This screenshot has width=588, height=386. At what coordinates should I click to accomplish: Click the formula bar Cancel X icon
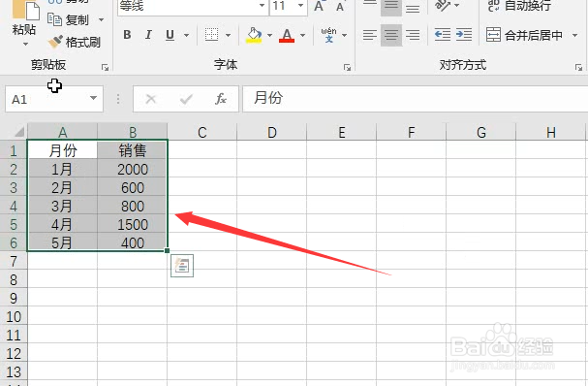point(151,99)
